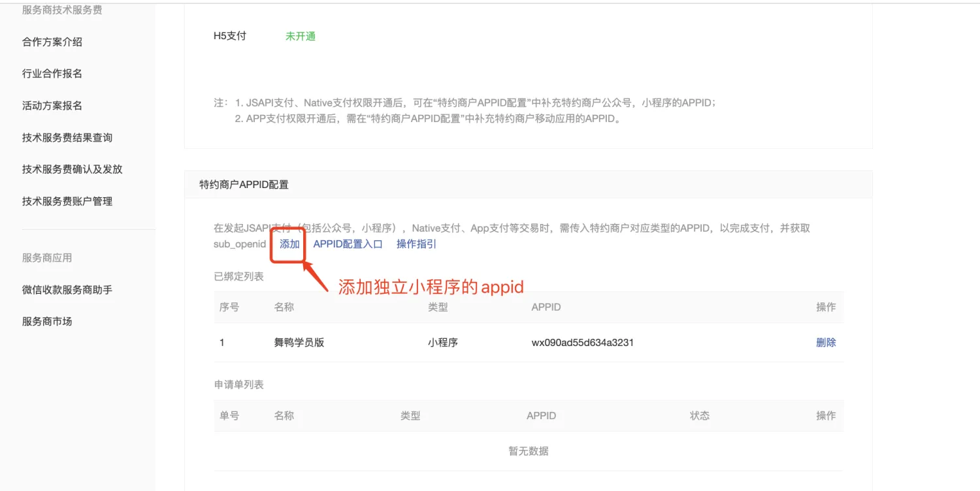
Task: Open 微信收款服务商助手 under 服务商应用
Action: tap(67, 289)
